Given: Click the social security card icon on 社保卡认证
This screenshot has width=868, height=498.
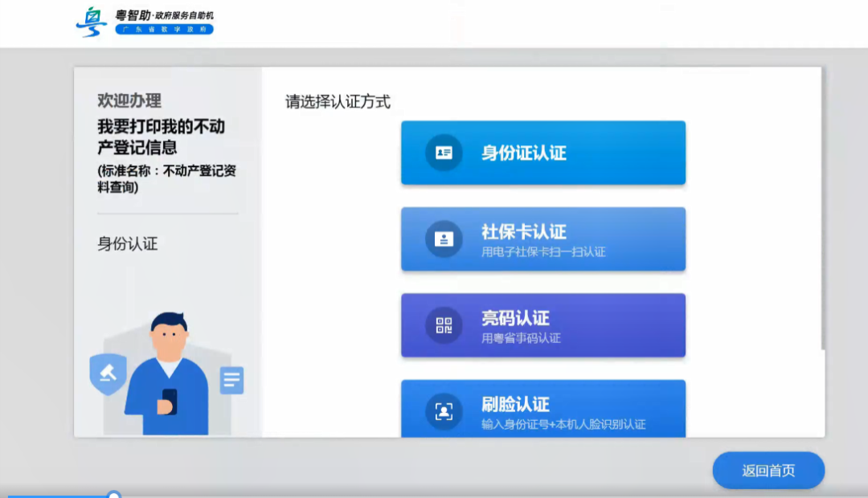Looking at the screenshot, I should point(443,239).
